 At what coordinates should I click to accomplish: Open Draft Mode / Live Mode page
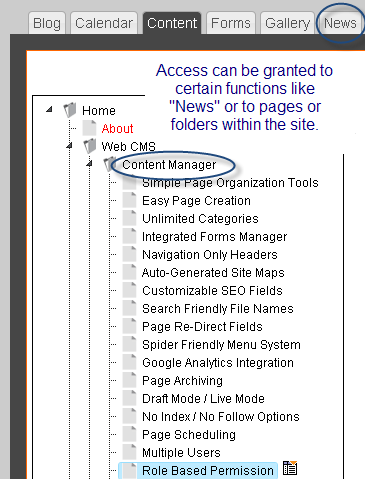(203, 398)
